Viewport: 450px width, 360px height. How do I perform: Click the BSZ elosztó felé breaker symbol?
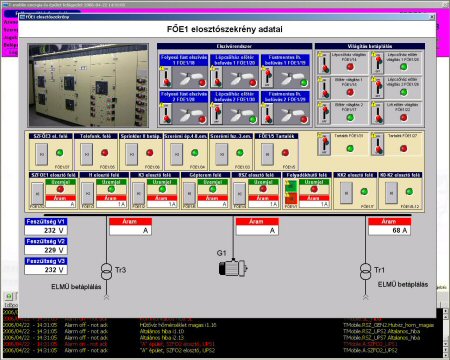click(x=239, y=193)
